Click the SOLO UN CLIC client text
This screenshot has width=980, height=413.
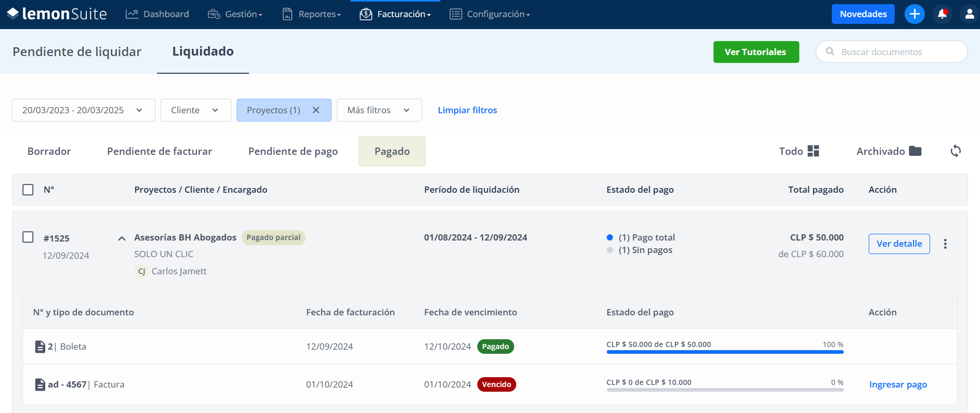pos(164,254)
